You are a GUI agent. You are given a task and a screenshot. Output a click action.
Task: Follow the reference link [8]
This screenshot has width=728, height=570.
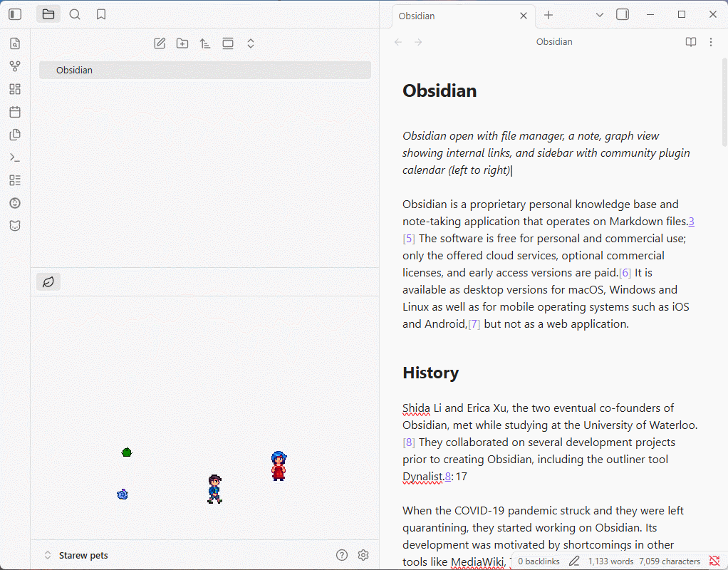coord(409,442)
